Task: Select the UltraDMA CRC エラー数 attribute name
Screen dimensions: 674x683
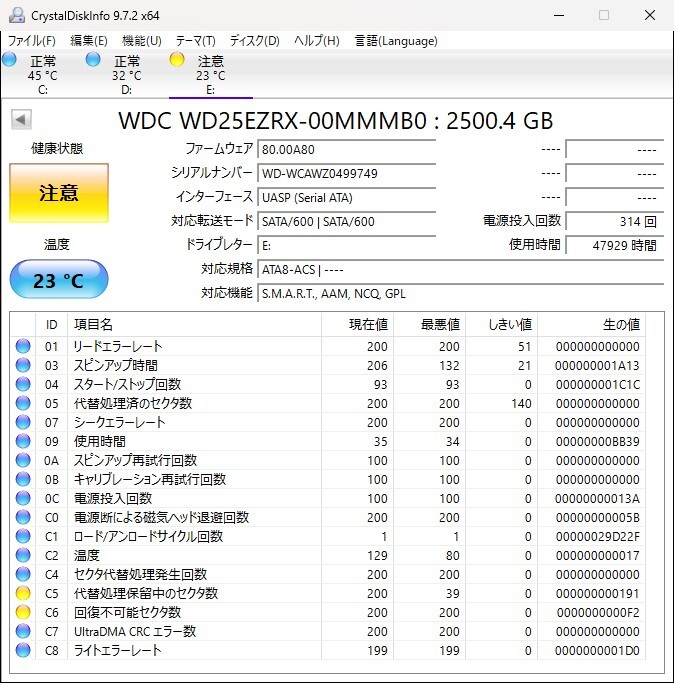Action: point(135,631)
